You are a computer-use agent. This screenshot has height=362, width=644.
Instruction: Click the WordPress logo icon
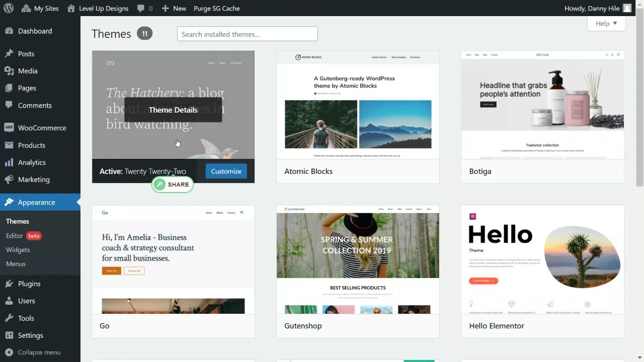coord(9,8)
